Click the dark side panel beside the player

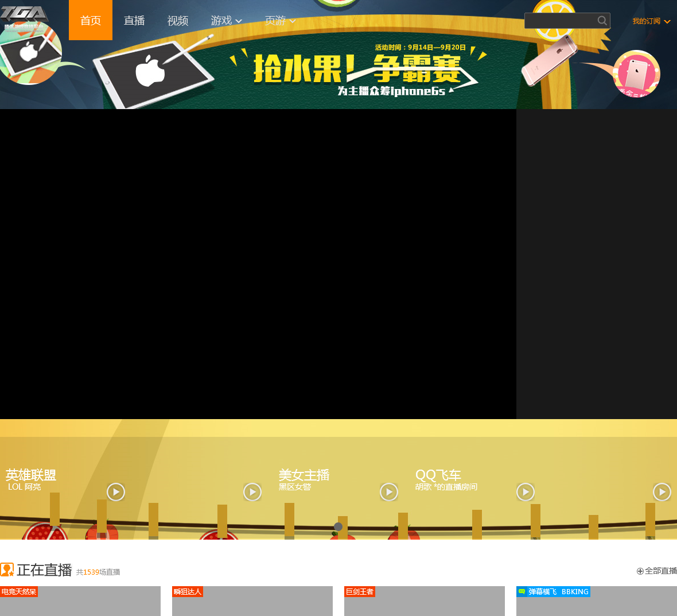tap(597, 264)
